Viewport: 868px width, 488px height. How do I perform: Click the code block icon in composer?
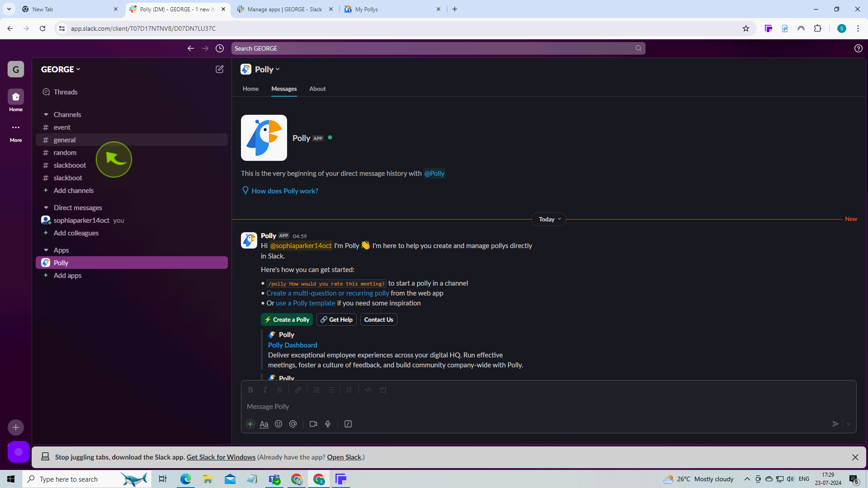click(383, 389)
